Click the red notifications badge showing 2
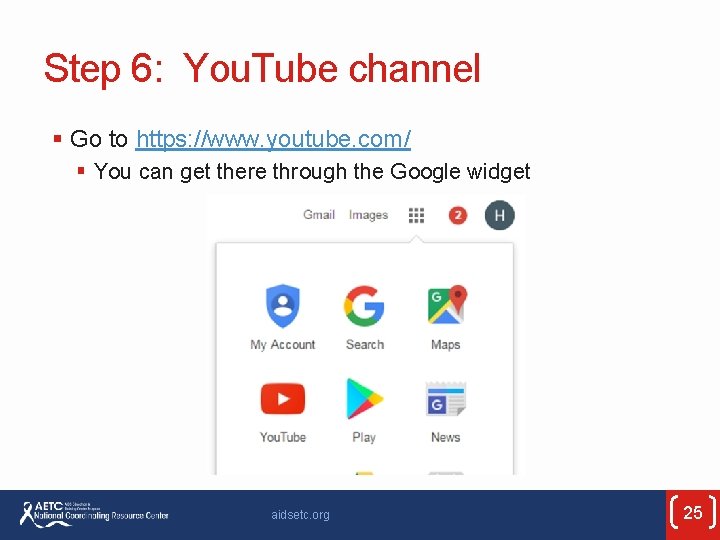 (457, 215)
